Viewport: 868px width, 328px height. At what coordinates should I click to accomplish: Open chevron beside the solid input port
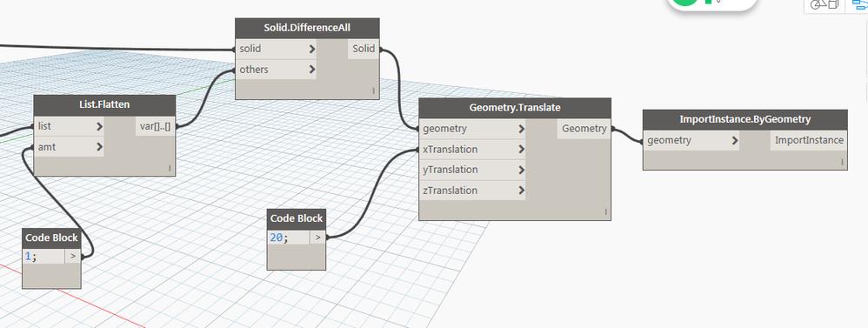click(x=312, y=49)
